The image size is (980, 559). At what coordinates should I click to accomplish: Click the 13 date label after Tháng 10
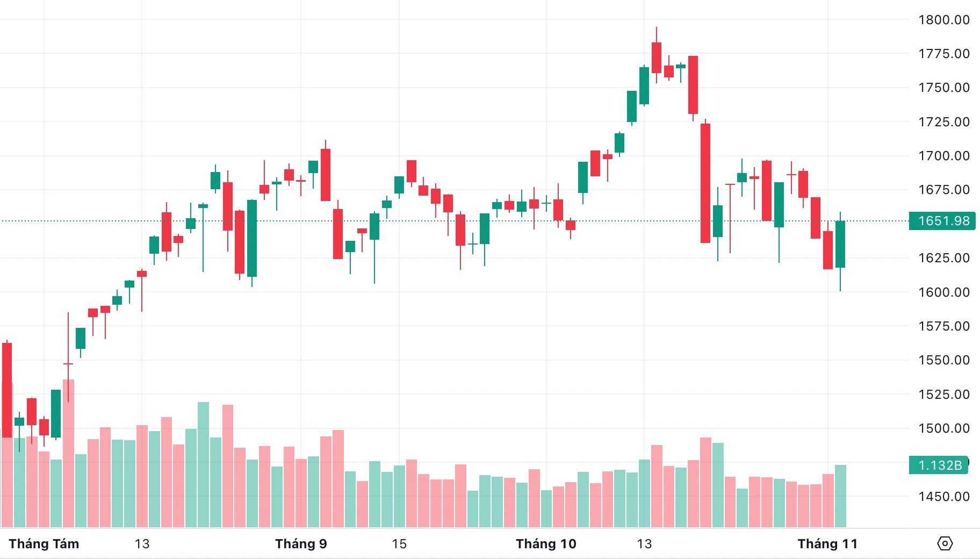[644, 544]
